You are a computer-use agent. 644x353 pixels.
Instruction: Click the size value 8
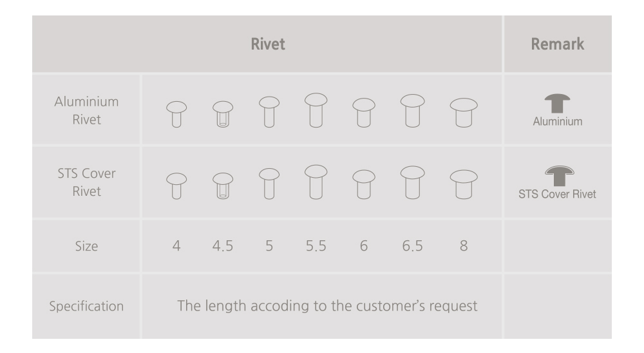point(463,245)
